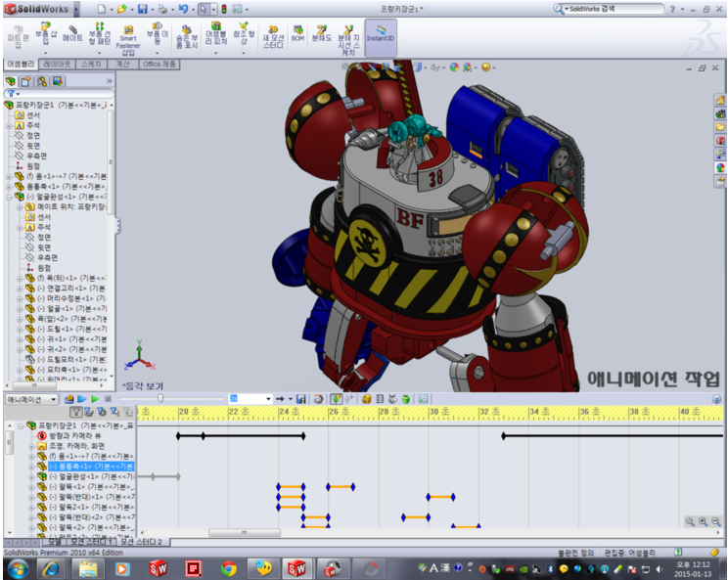This screenshot has height=580, width=728.
Task: Click the Exploded View (분해도) tool
Action: coord(321,33)
